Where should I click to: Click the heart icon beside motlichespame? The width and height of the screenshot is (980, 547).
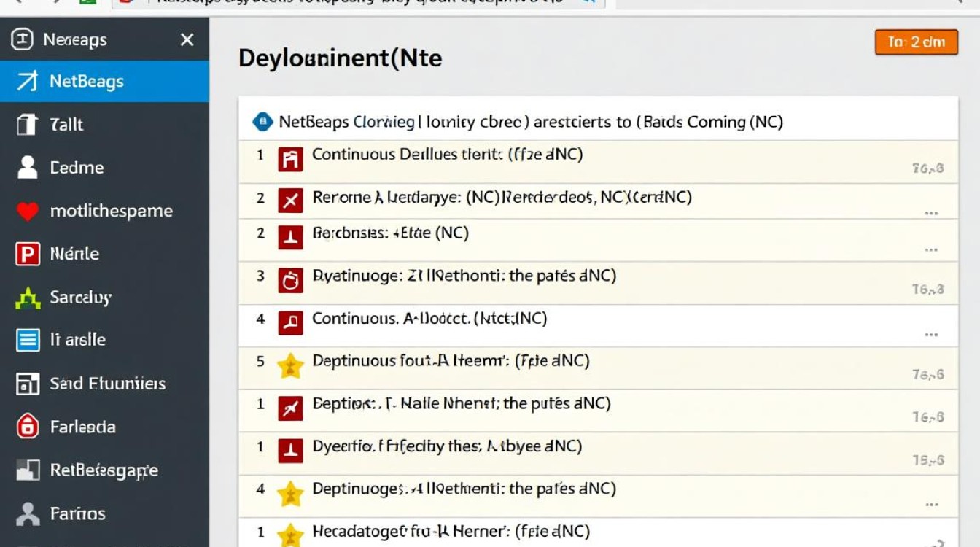(27, 212)
